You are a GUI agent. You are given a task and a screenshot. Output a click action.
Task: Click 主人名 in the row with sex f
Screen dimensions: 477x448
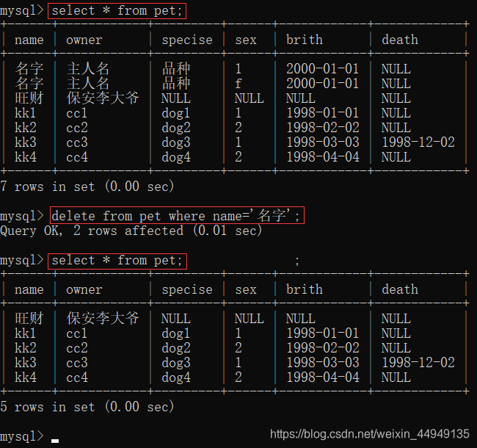(x=87, y=84)
